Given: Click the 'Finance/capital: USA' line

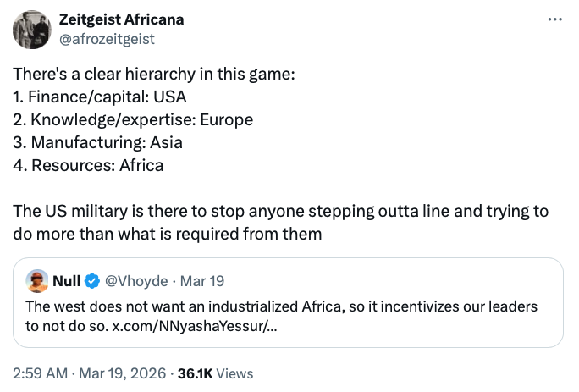Looking at the screenshot, I should [100, 97].
